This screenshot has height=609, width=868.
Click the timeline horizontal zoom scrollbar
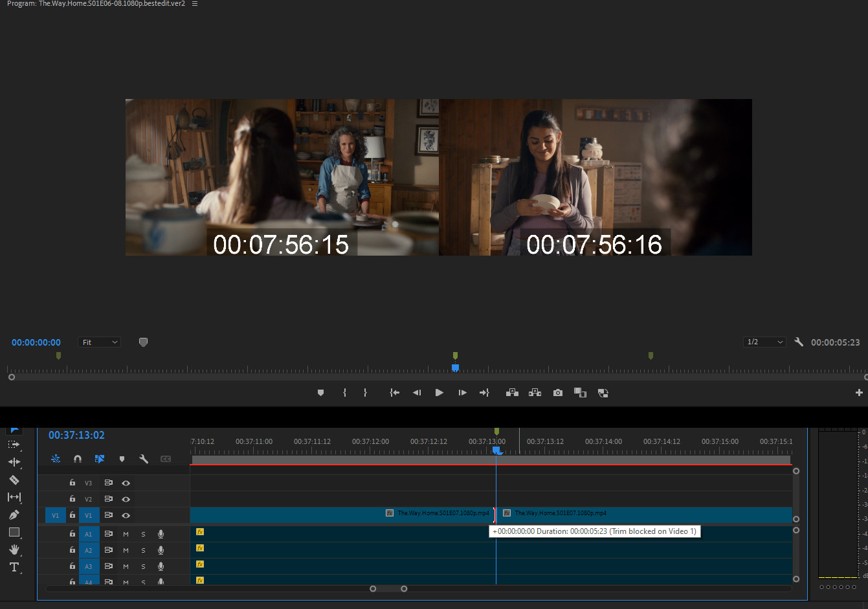[x=388, y=588]
